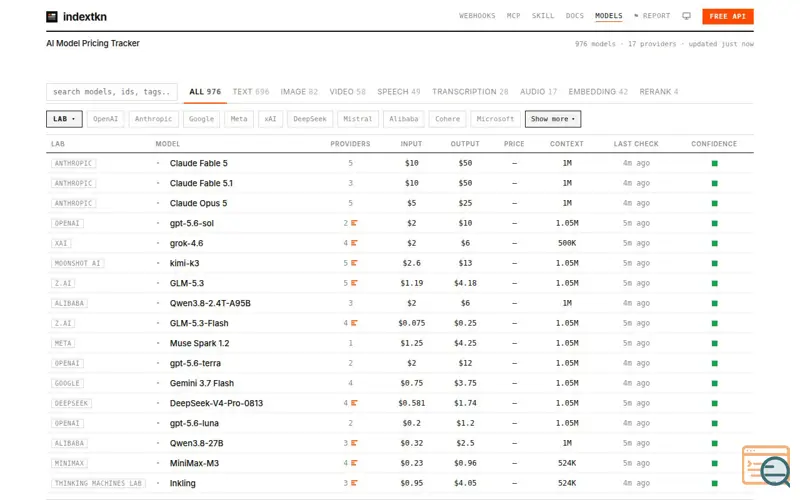Filter by DeepSeek lab chip
Viewport: 800px width, 500px height.
coord(310,119)
